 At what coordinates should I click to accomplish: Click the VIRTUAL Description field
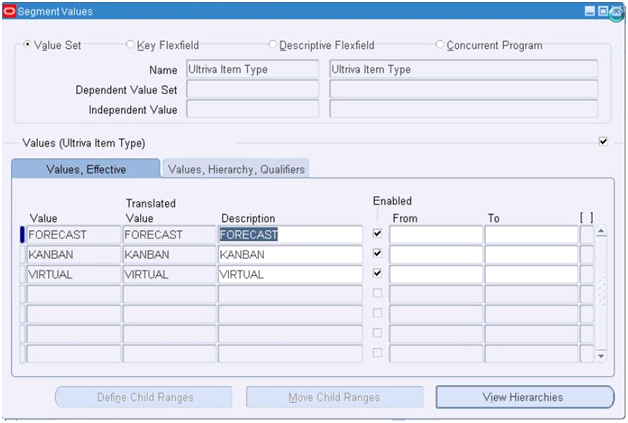click(x=290, y=275)
